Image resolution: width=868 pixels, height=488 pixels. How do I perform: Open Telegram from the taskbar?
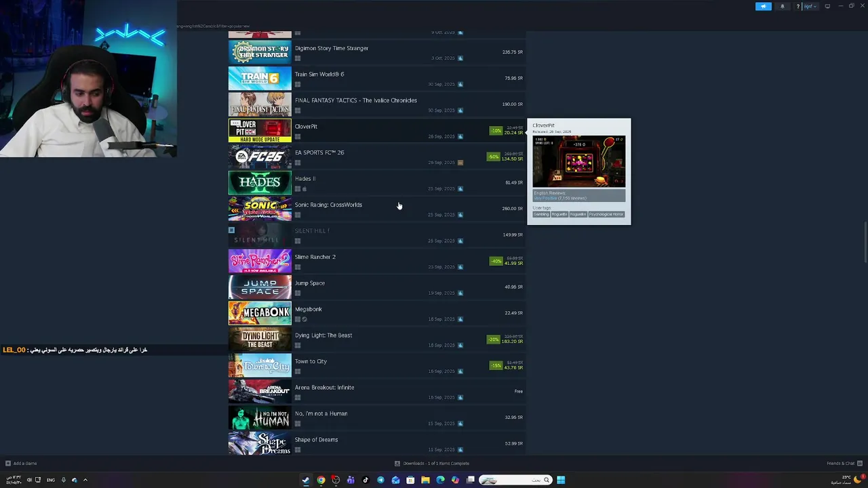click(380, 480)
